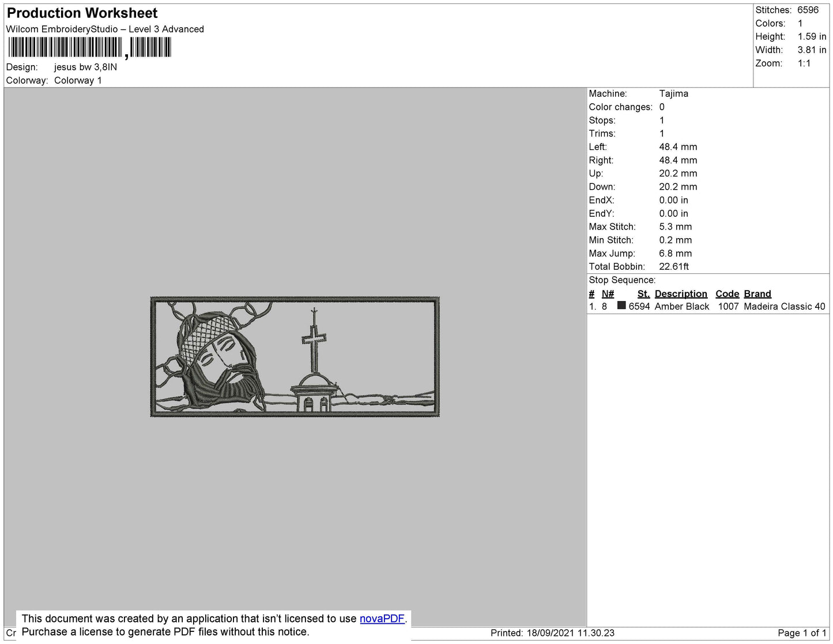This screenshot has width=833, height=644.
Task: Click the Machine value 'Tajima'
Action: pos(673,93)
